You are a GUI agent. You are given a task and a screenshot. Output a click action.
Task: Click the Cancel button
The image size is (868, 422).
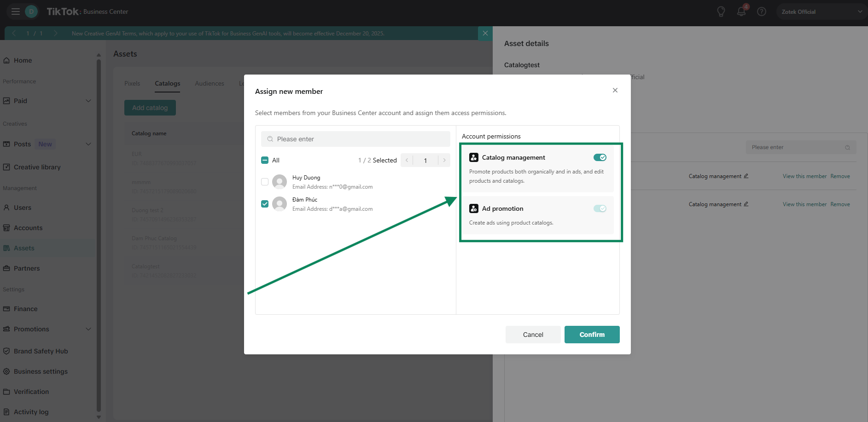(533, 335)
